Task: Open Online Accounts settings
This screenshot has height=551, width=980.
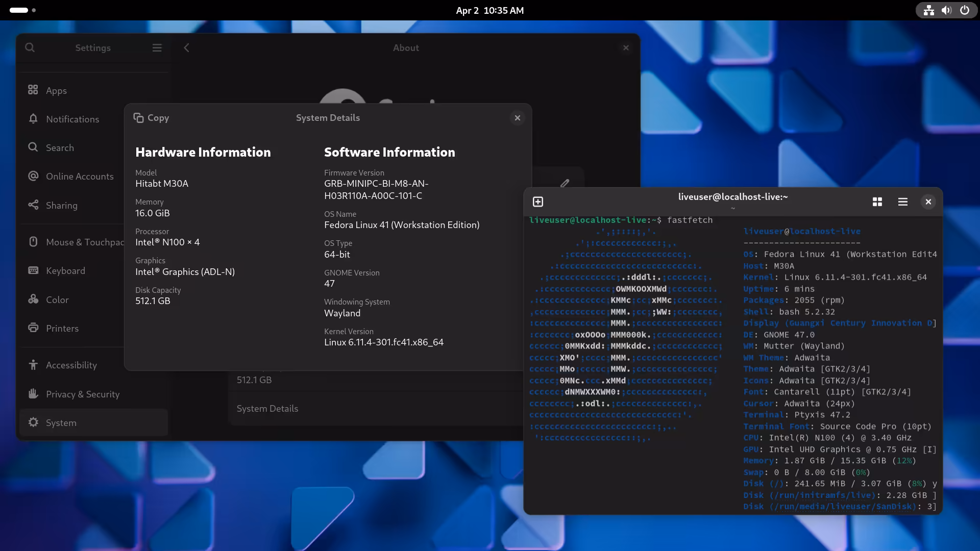Action: tap(79, 176)
